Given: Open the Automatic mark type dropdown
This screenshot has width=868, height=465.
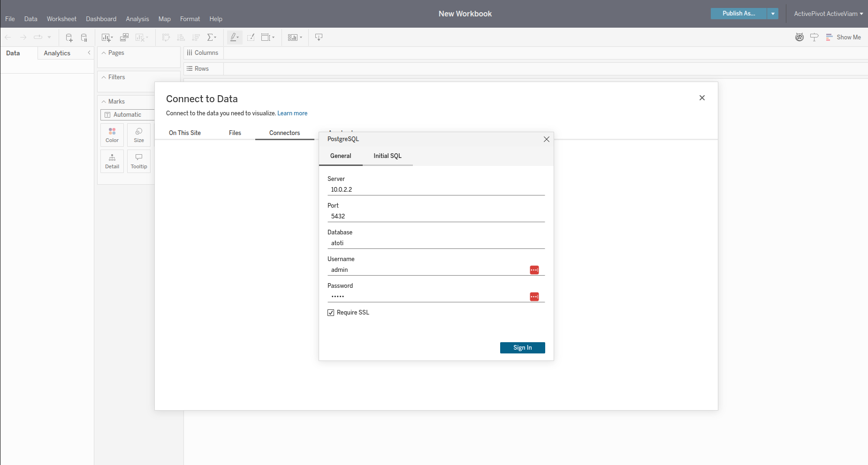Looking at the screenshot, I should (x=127, y=115).
